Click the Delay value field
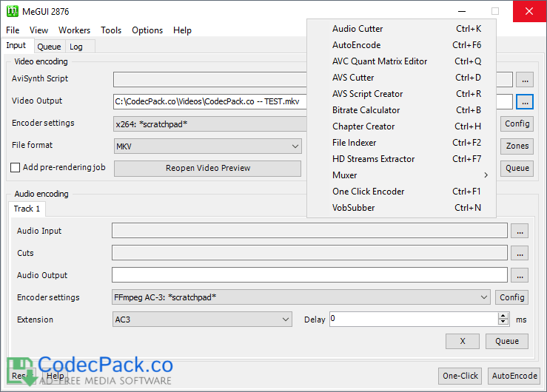This screenshot has height=392, width=547. (414, 320)
